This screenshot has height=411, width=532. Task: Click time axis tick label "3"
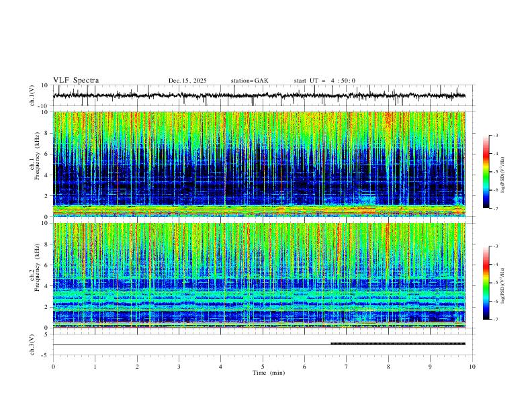click(179, 367)
